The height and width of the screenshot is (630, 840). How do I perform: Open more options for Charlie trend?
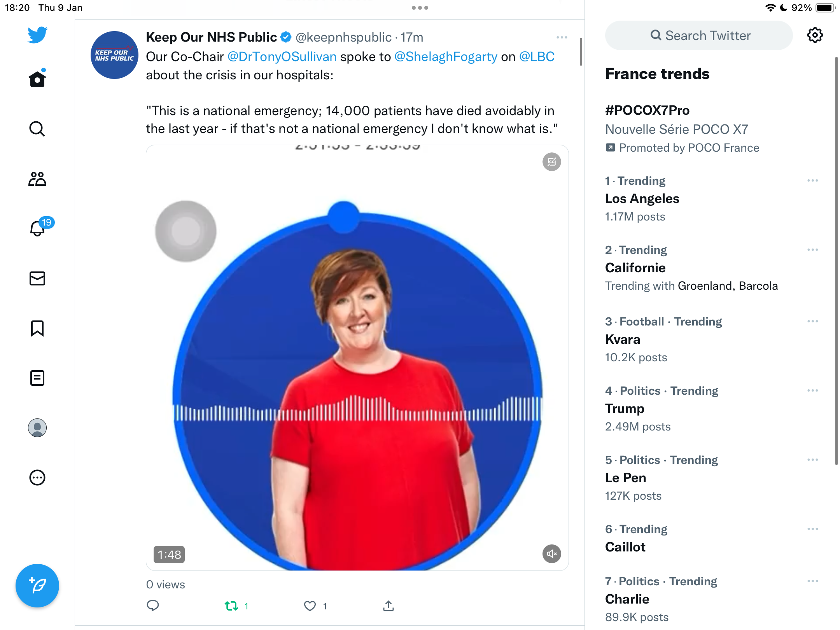(812, 581)
